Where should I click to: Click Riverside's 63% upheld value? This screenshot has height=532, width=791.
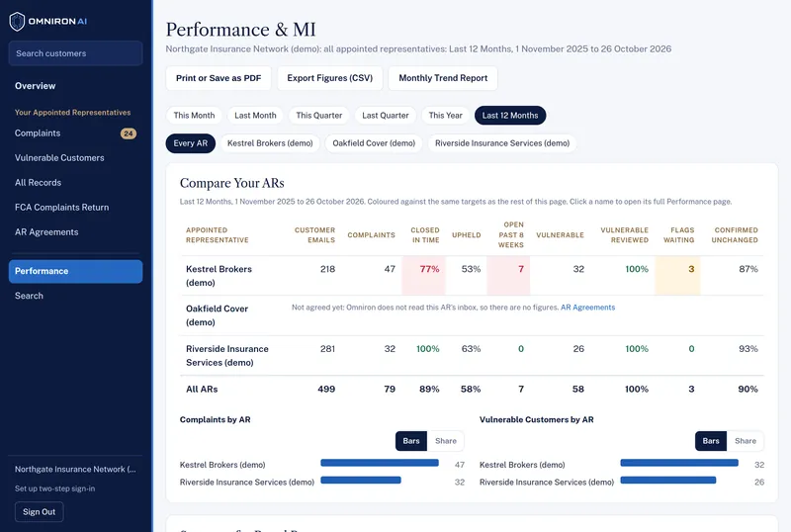coord(471,349)
